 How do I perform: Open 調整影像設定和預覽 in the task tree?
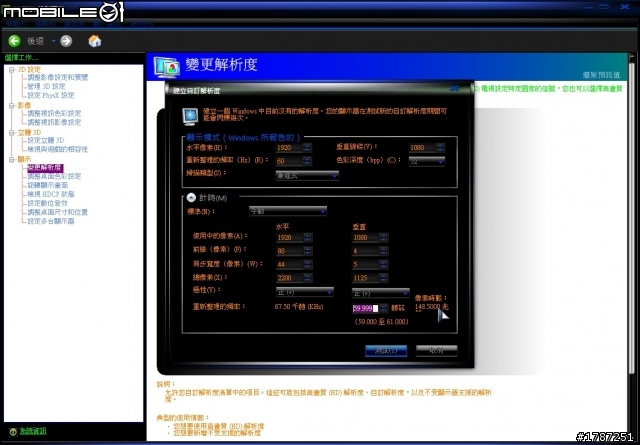(58, 77)
